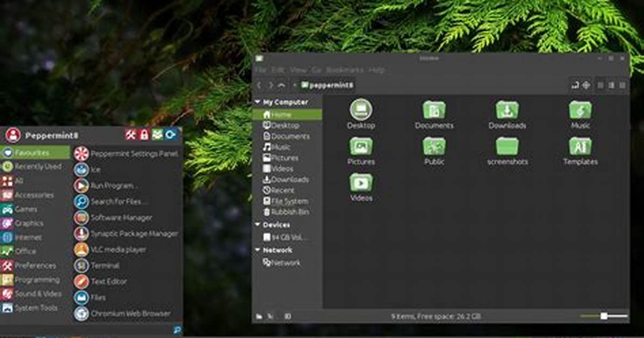Collapse the My Computer sidebar section
This screenshot has width=644, height=338.
257,102
